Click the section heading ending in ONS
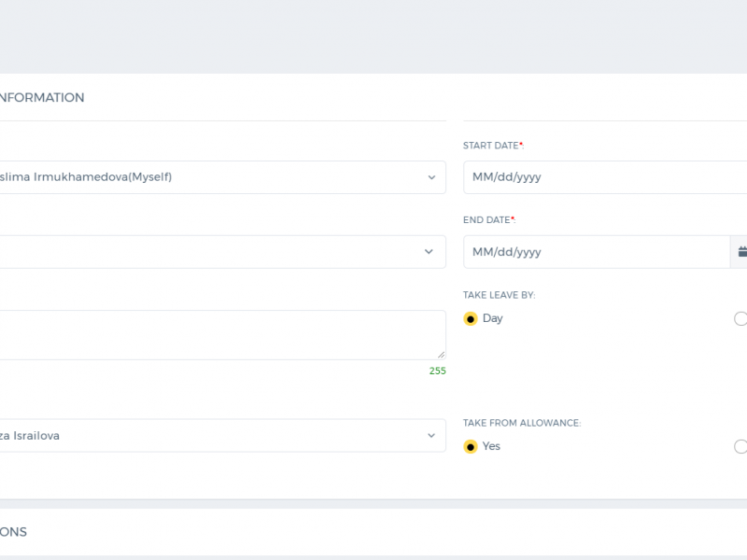 pos(13,532)
